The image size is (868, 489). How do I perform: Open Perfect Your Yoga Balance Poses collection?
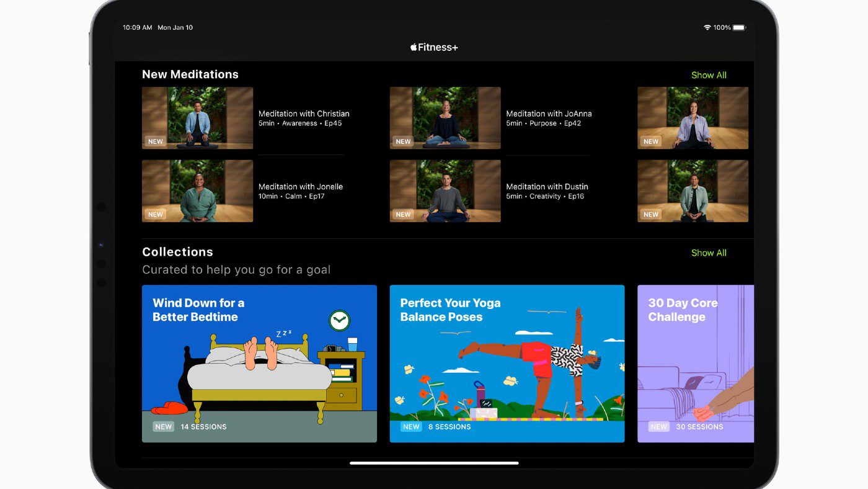click(x=507, y=364)
